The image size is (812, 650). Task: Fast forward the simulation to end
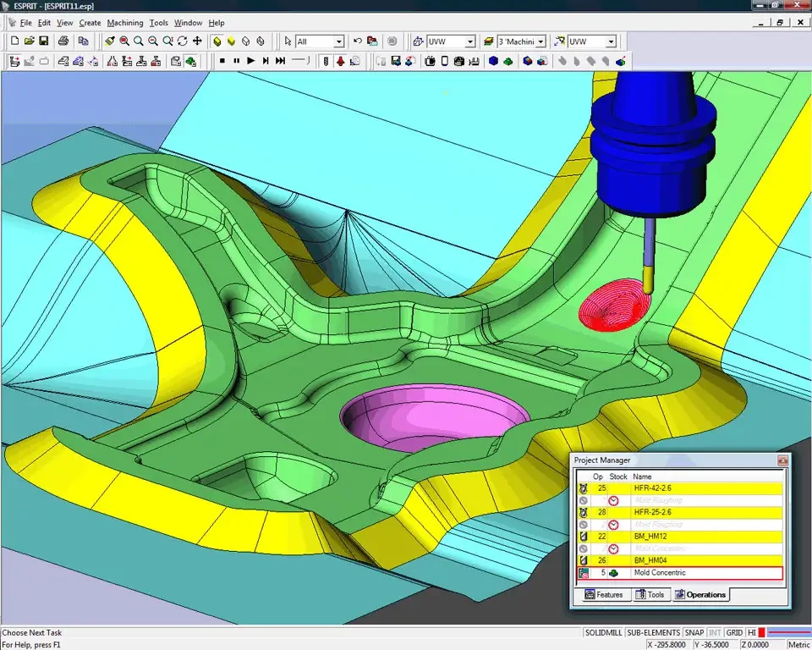pyautogui.click(x=280, y=61)
